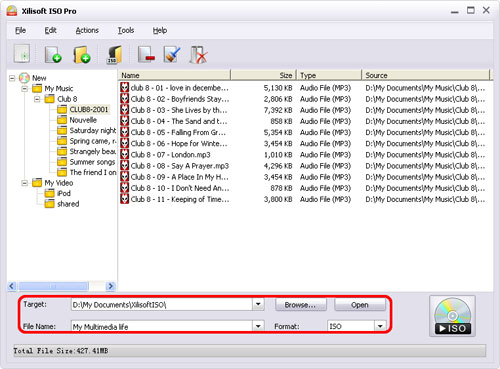Sort list by Size column header
Screen dimensions: 500x369
[x=263, y=75]
